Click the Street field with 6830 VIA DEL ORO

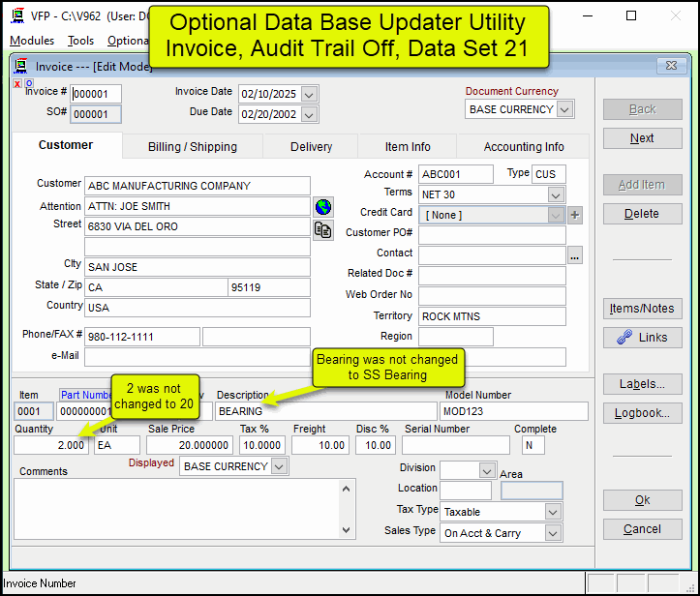pyautogui.click(x=198, y=226)
